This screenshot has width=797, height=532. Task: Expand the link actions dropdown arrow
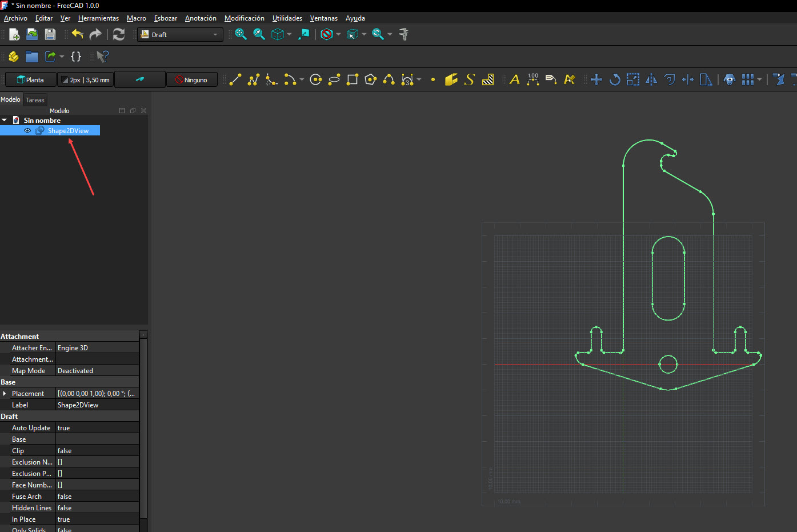(x=62, y=57)
